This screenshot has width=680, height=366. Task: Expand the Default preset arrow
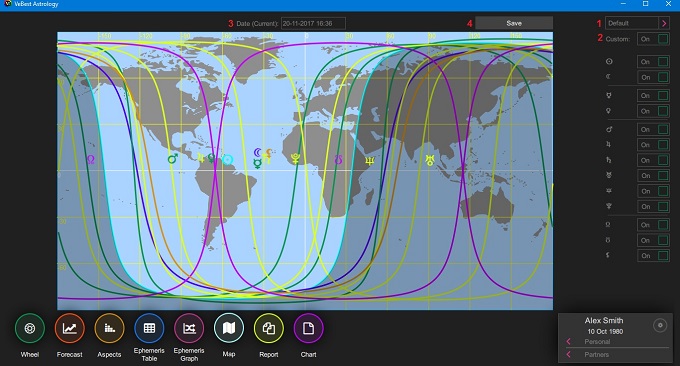point(664,23)
